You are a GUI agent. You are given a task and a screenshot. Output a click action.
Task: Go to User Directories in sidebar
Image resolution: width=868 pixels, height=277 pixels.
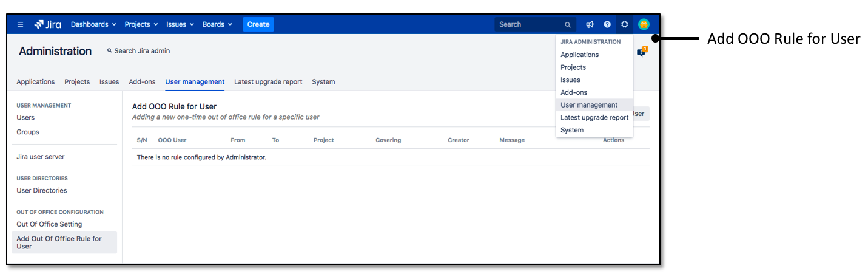tap(42, 191)
